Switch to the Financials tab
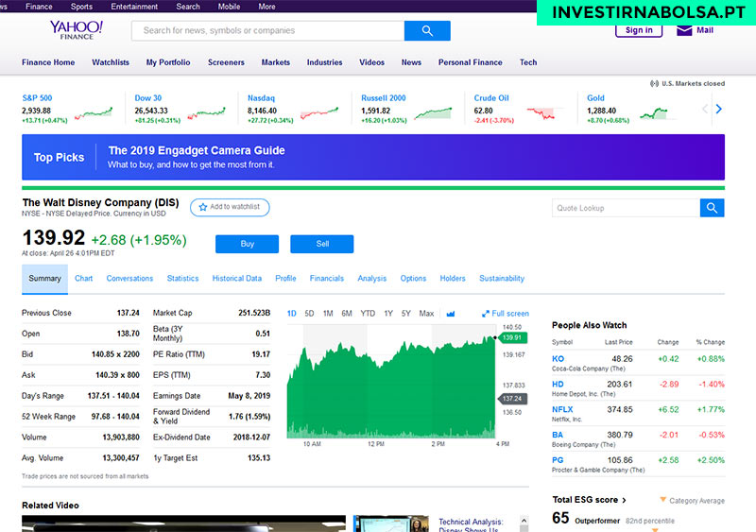The image size is (756, 532). pos(326,279)
